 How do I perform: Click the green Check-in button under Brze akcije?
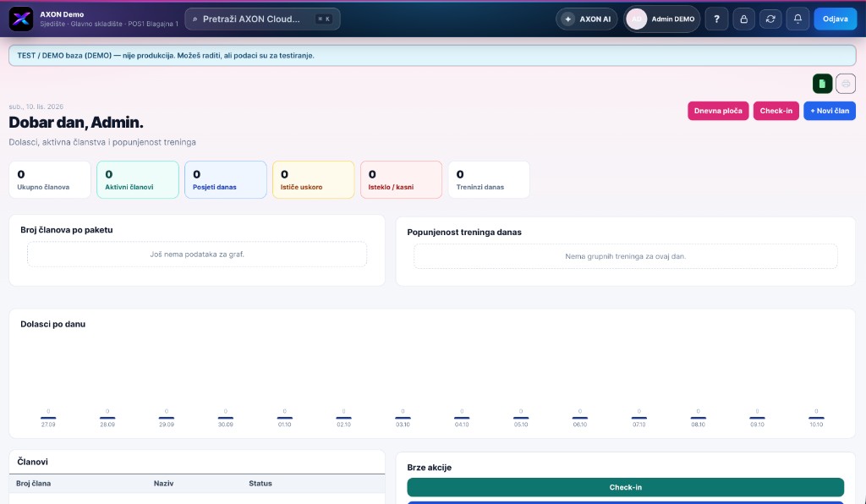625,487
